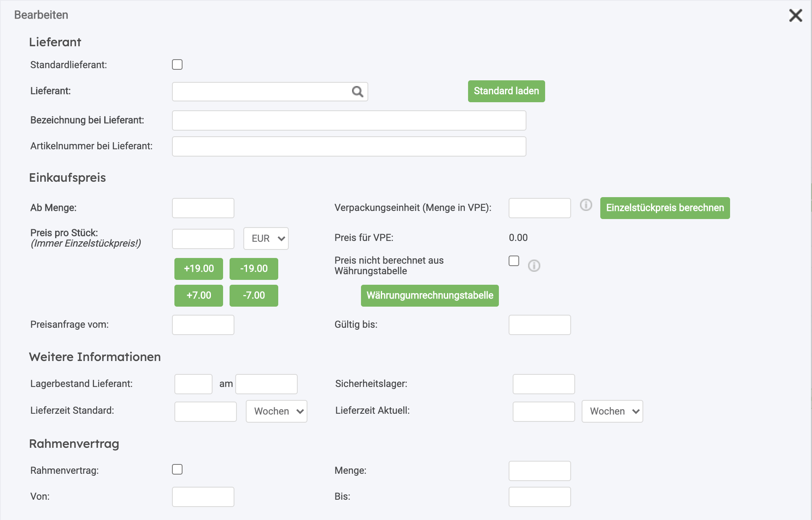Viewport: 812px width, 520px height.
Task: Close the Bearbeiten dialog
Action: [795, 16]
